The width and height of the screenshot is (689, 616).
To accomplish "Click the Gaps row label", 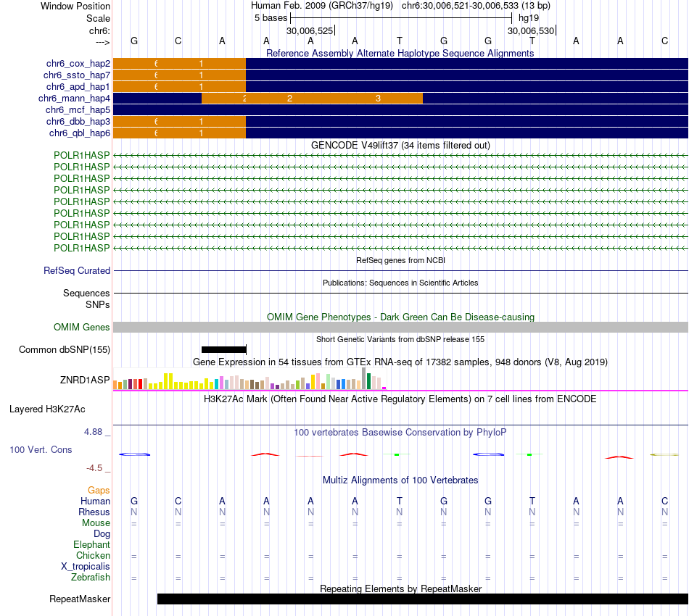I will pos(99,491).
